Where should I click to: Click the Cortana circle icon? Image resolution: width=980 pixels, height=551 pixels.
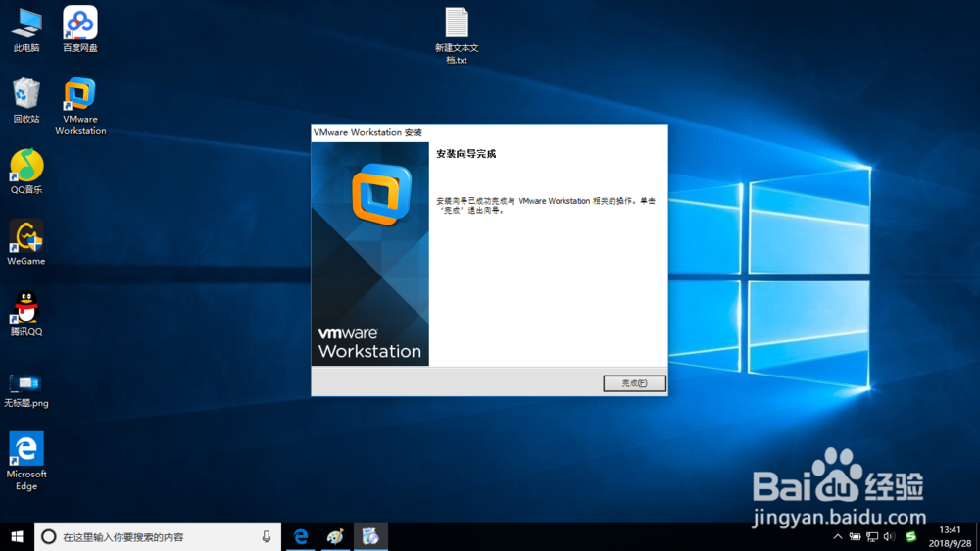click(49, 536)
